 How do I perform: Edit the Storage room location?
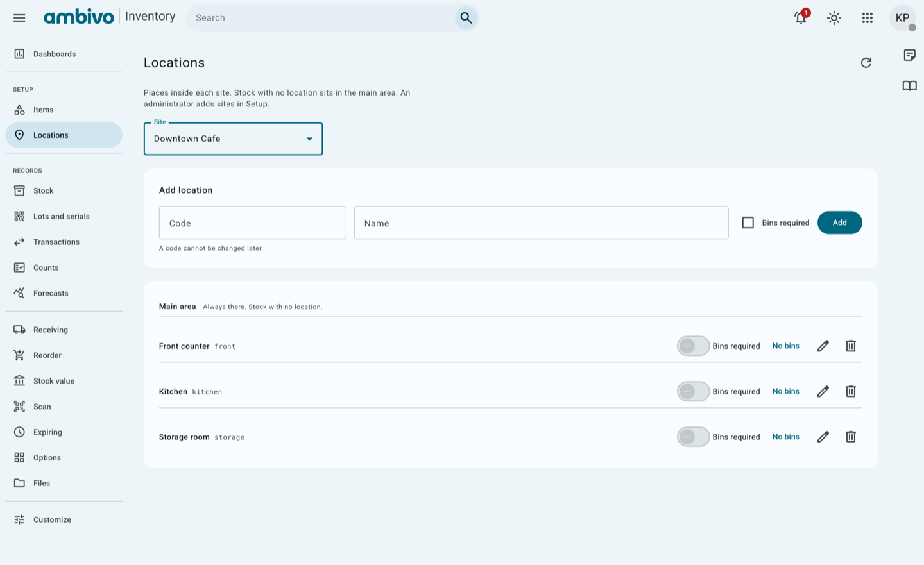coord(823,437)
